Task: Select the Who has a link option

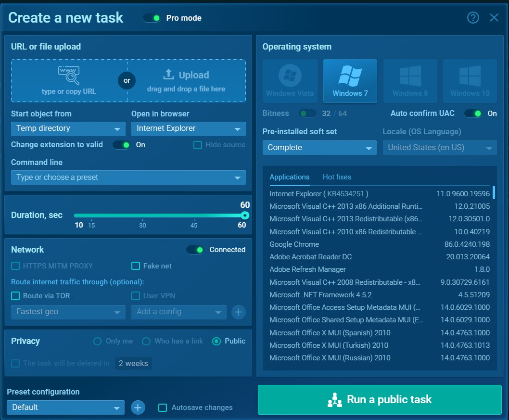Action: [x=146, y=341]
